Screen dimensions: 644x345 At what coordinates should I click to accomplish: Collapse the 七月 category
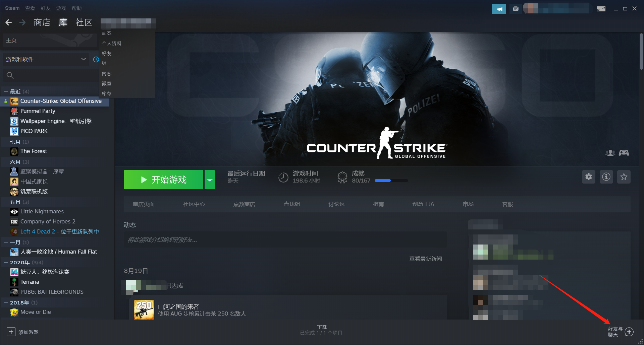click(x=6, y=142)
